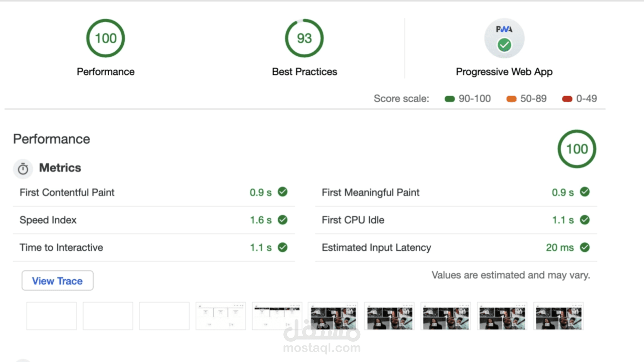Click green checkmark beside First CPU Idle
This screenshot has height=362, width=644.
(585, 220)
